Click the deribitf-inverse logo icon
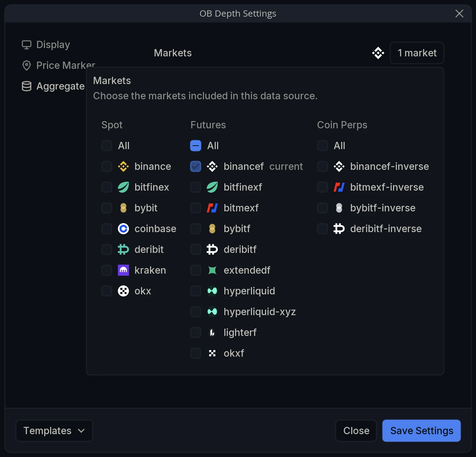The width and height of the screenshot is (476, 457). tap(339, 229)
